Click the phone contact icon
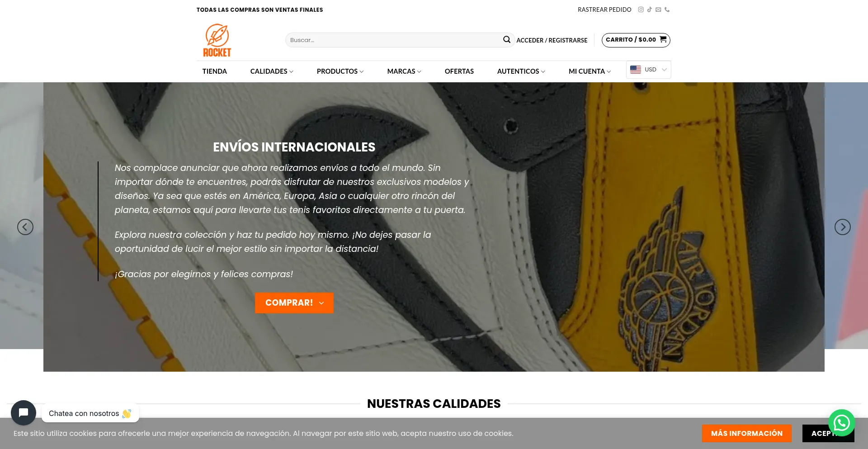Image resolution: width=868 pixels, height=449 pixels. coord(667,9)
